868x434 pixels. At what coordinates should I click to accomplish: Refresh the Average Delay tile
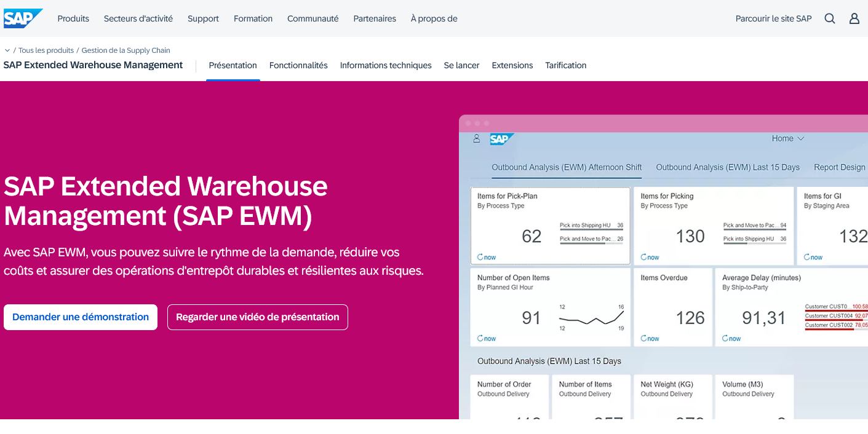click(x=731, y=338)
